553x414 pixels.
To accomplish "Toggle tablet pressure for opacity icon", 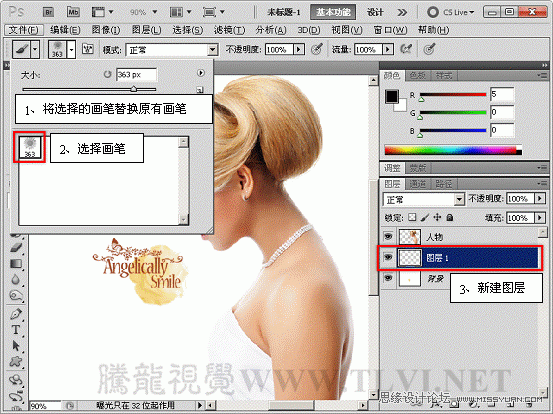I will point(317,49).
